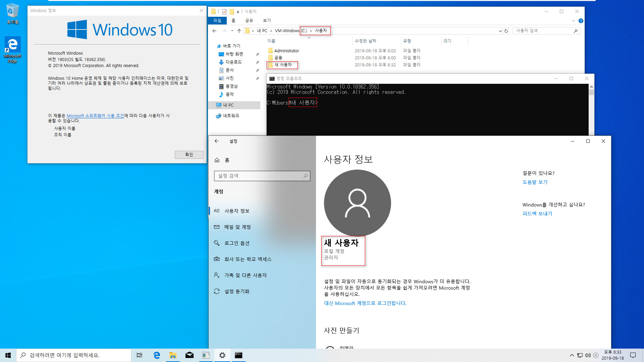Switch to Settings via taskbar gear icon
Viewport: 644px width, 362px height.
(x=222, y=355)
